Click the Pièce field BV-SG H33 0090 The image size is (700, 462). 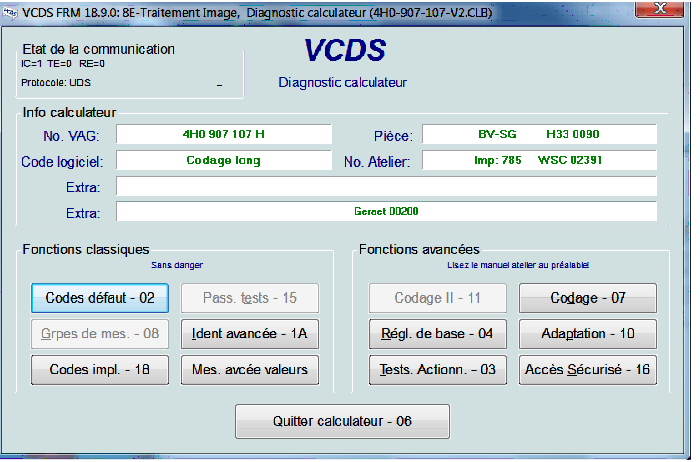(539, 134)
